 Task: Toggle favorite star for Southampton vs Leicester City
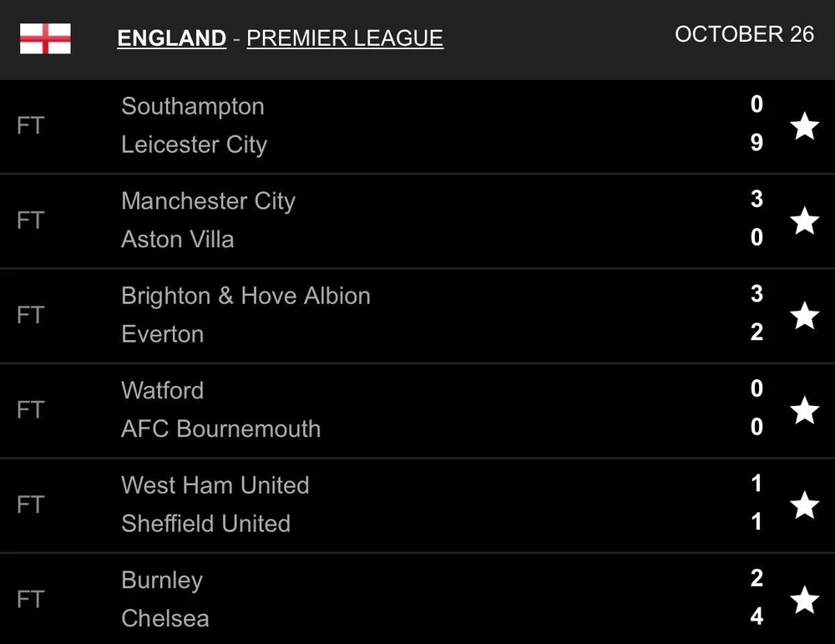click(804, 126)
